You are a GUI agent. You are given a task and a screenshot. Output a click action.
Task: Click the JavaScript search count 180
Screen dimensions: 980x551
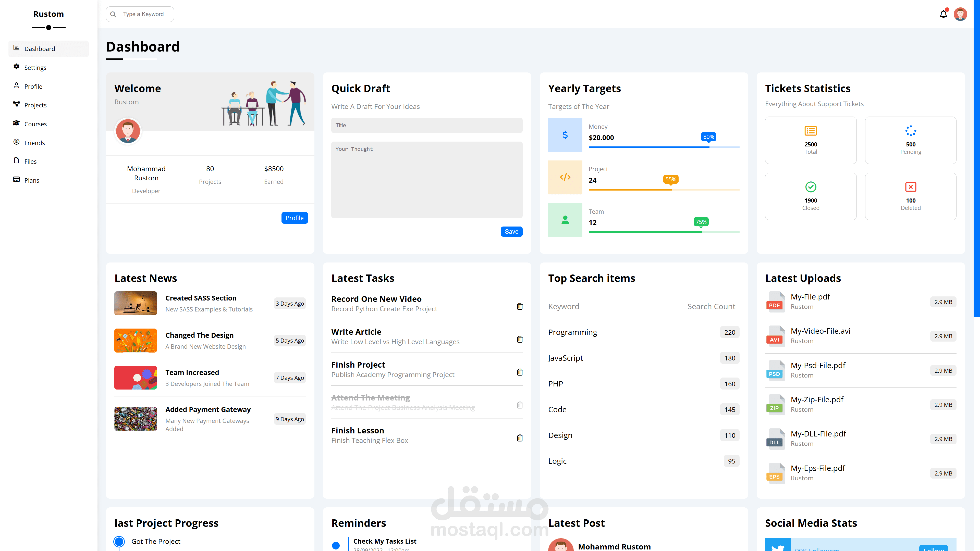click(x=730, y=358)
